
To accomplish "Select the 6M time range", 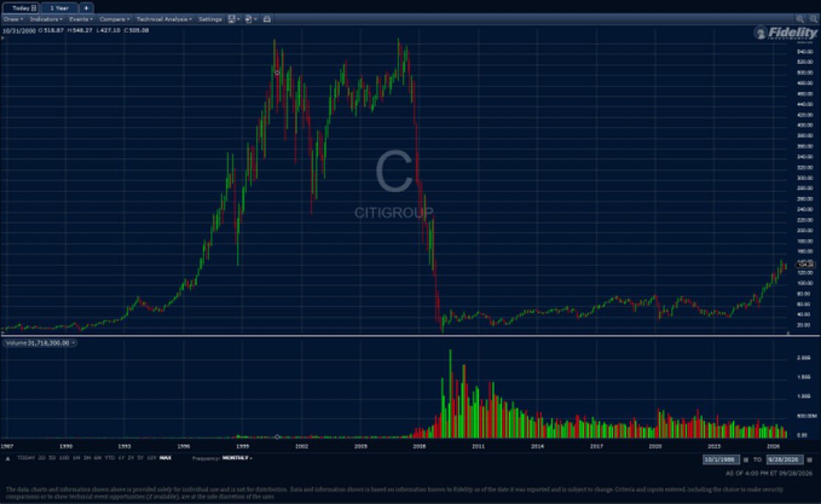I will (x=97, y=458).
